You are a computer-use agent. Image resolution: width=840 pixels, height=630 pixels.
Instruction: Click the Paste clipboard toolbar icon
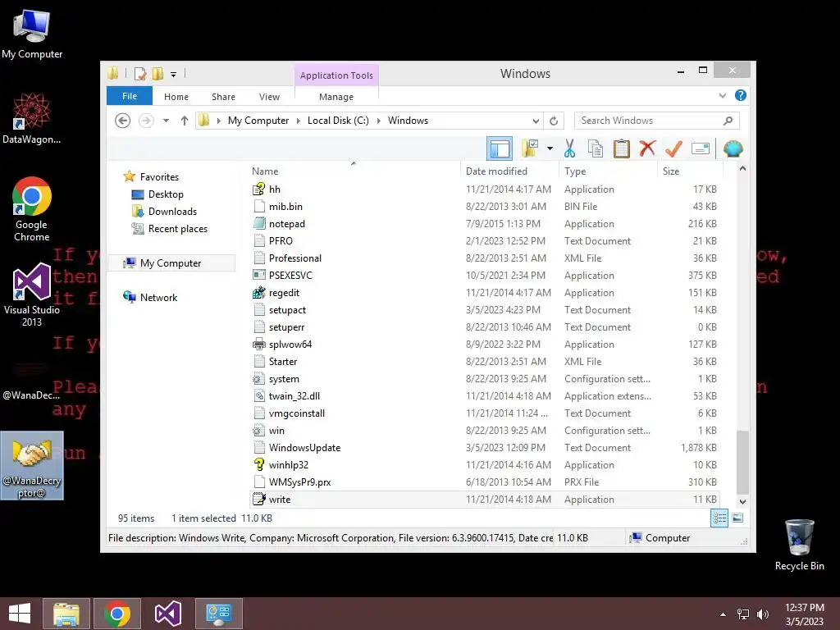(x=622, y=148)
